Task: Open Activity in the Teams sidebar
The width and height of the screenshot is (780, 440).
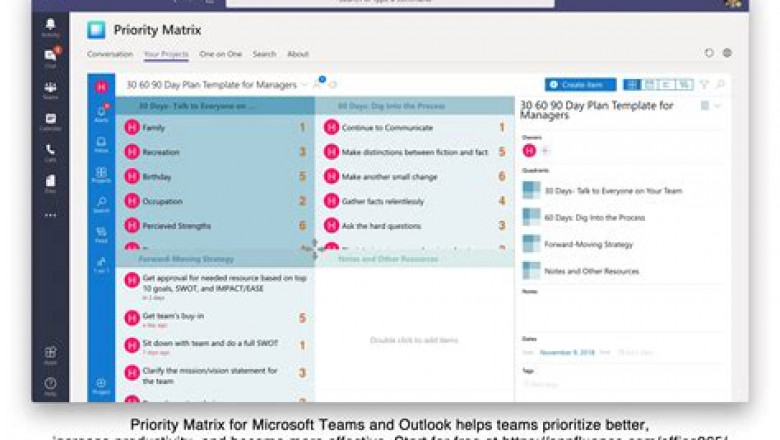Action: pyautogui.click(x=50, y=27)
